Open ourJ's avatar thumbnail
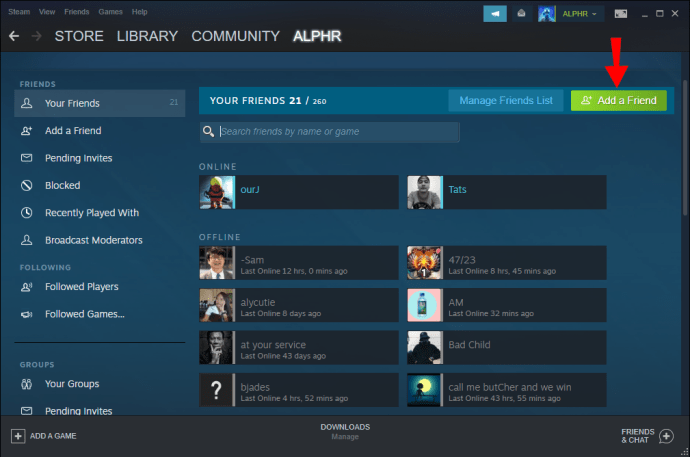The image size is (690, 457). click(x=217, y=192)
